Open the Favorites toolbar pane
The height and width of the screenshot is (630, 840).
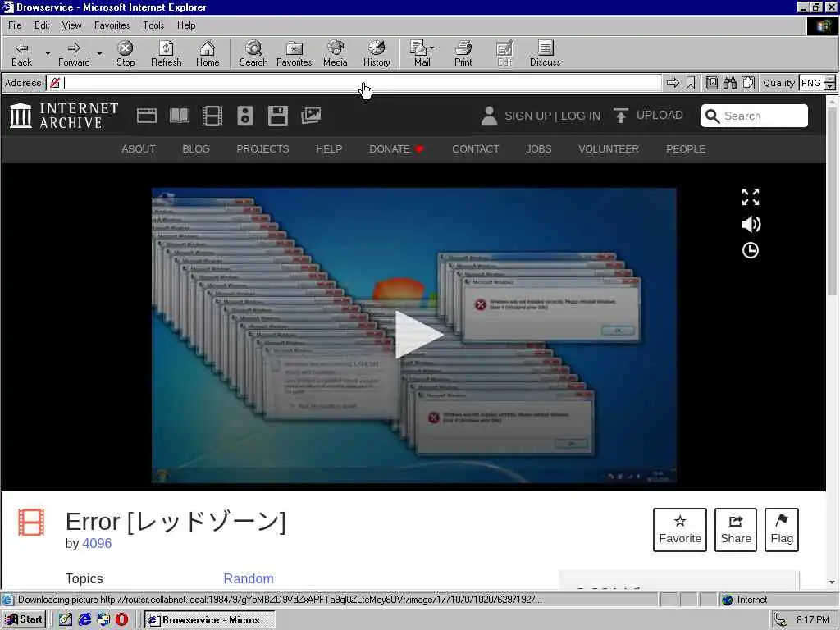point(294,53)
